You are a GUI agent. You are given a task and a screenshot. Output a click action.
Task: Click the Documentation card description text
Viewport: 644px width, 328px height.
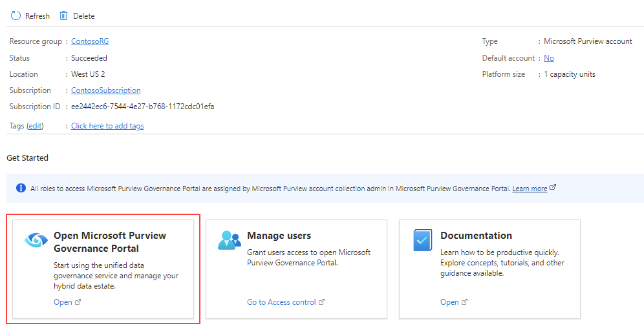coord(502,263)
